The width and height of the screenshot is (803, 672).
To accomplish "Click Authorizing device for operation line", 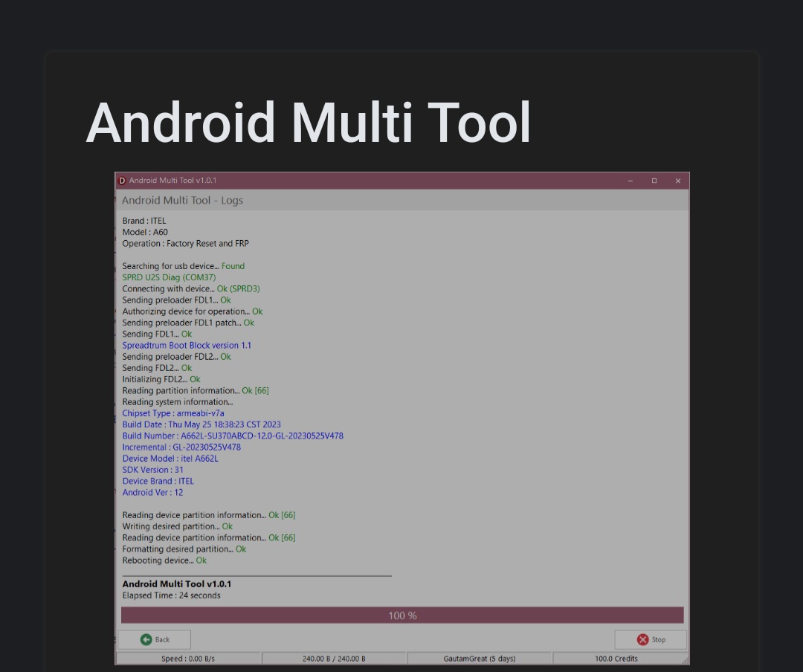I will tap(193, 311).
